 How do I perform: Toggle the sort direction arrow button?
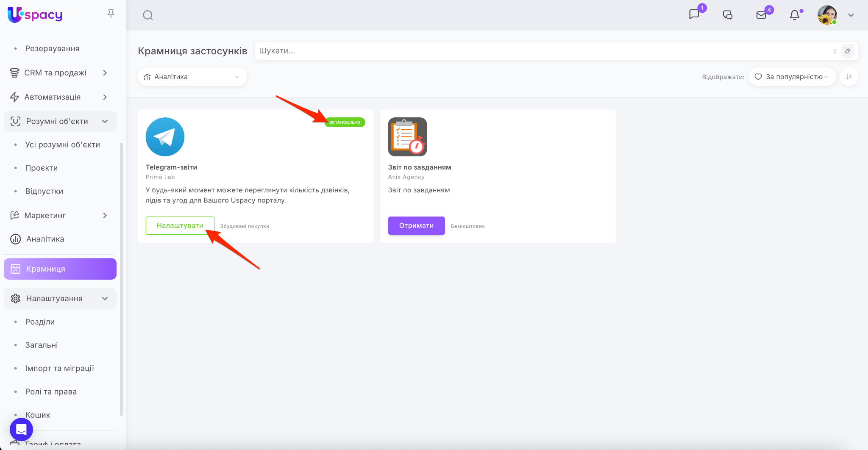[849, 77]
